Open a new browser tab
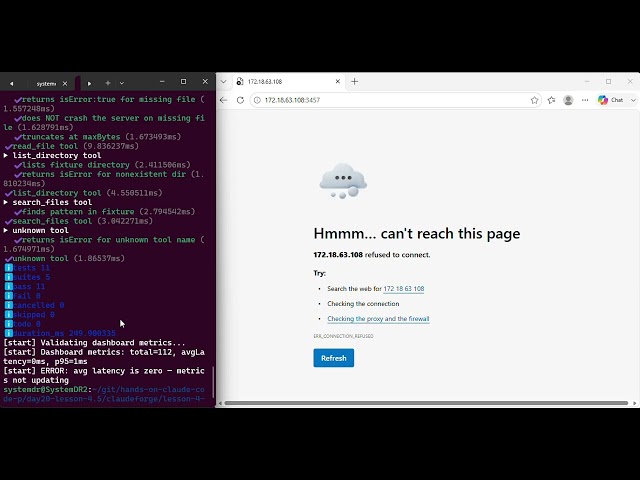The height and width of the screenshot is (480, 640). point(354,82)
